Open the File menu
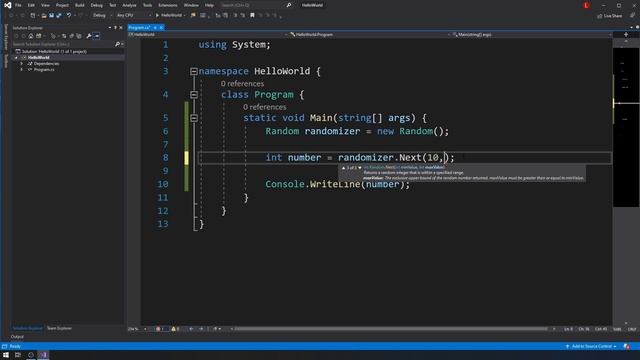Screen dimensions: 640x360 18,5
